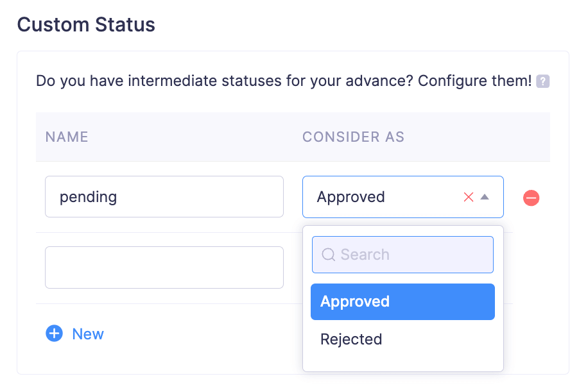Viewport: 588px width, 390px height.
Task: Click the Custom Status heading
Action: [87, 25]
